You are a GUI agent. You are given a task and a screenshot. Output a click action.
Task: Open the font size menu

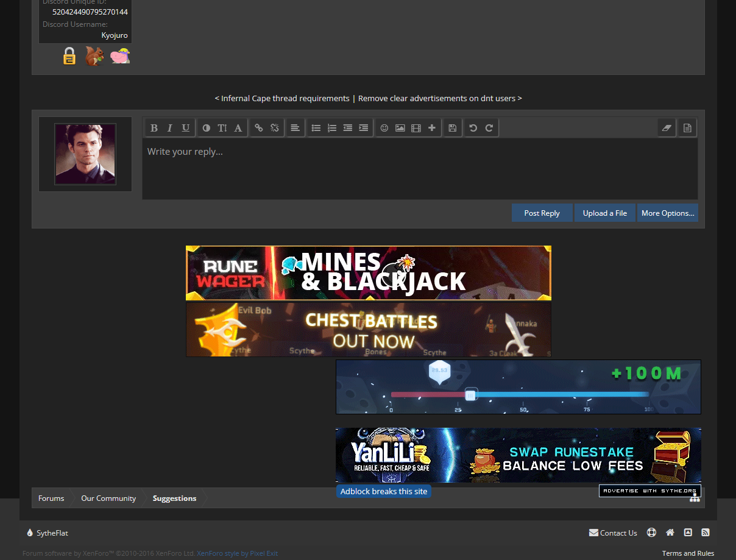click(222, 128)
